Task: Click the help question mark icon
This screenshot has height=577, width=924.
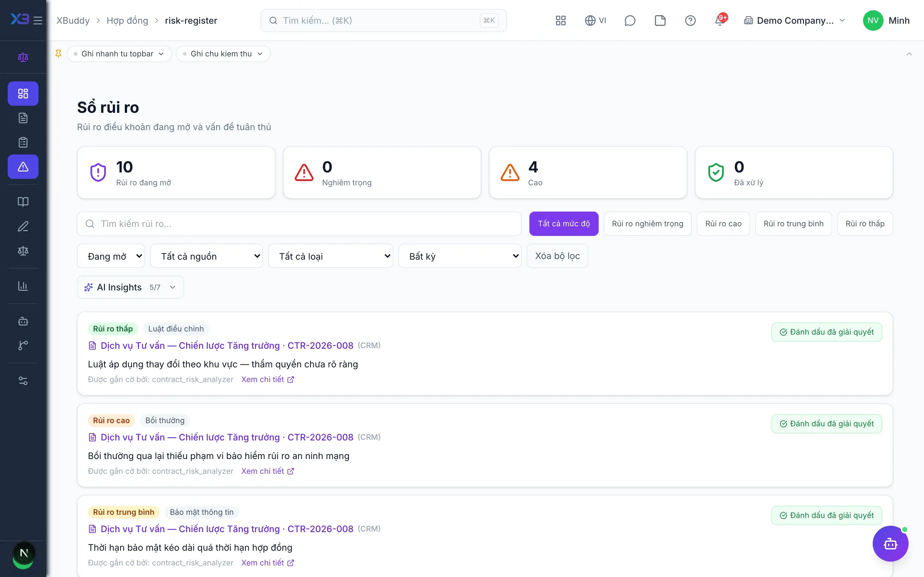Action: click(690, 20)
